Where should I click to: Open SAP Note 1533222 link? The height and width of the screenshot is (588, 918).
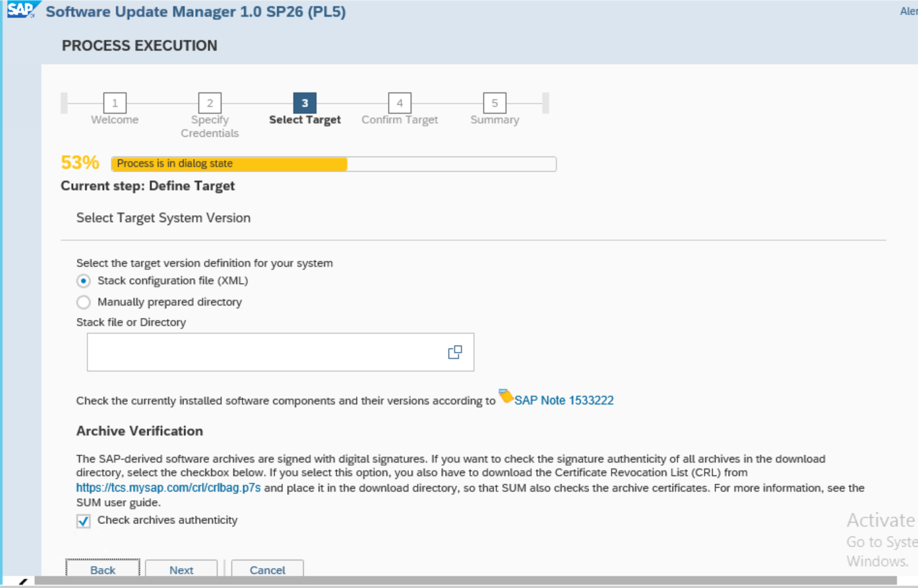tap(564, 401)
